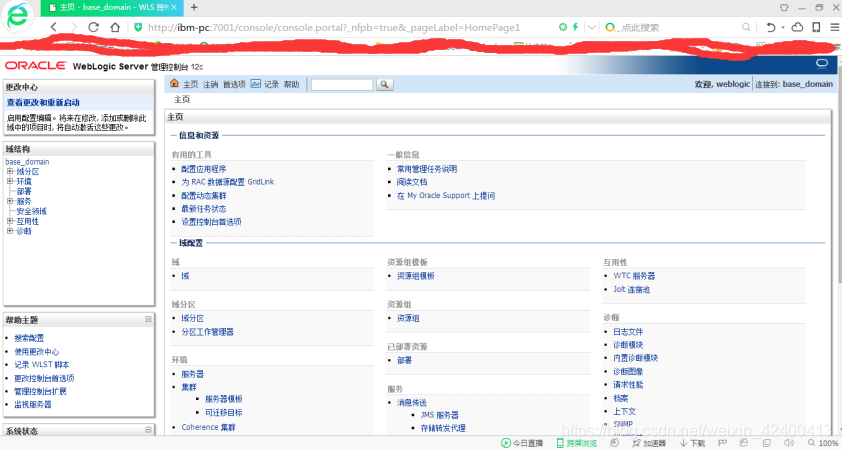
Task: Collapse the 系统状态 panel
Action: pos(148,430)
